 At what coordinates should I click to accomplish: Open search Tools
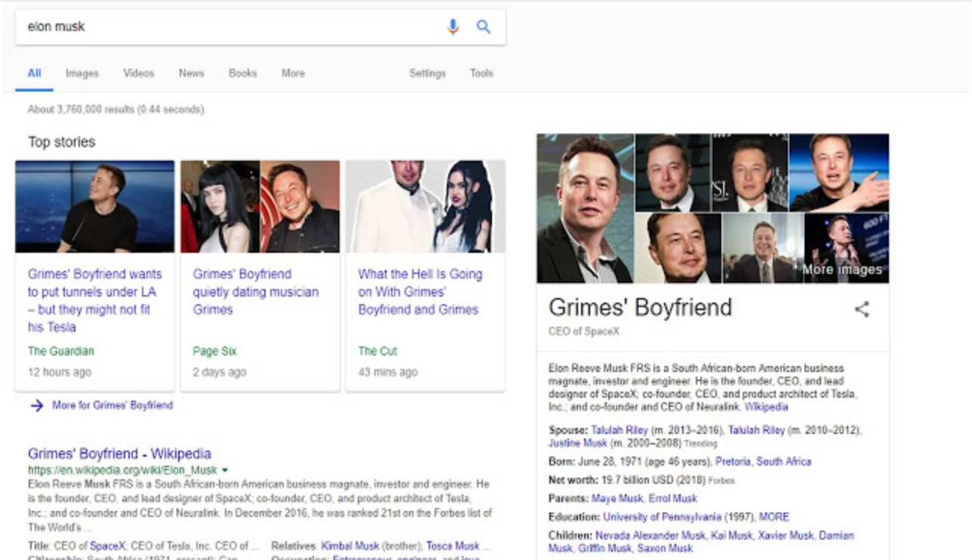481,73
